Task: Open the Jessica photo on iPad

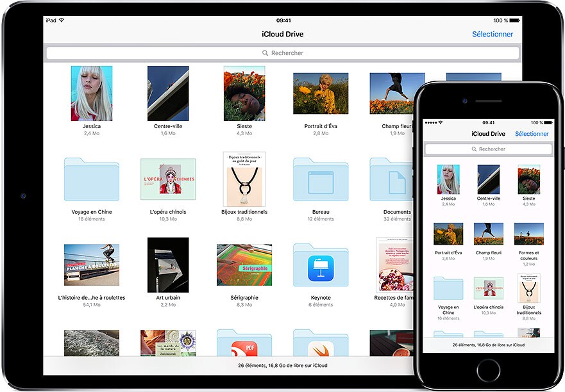Action: tap(92, 94)
